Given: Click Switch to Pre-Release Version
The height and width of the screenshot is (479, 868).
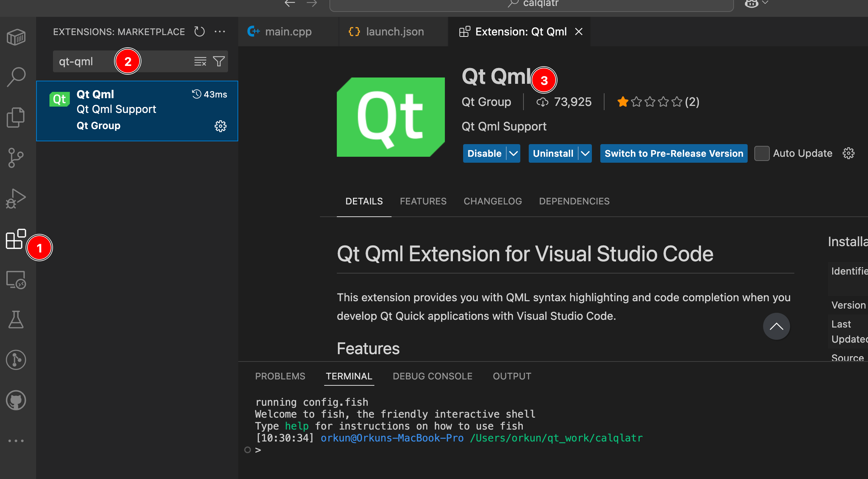Looking at the screenshot, I should (674, 153).
